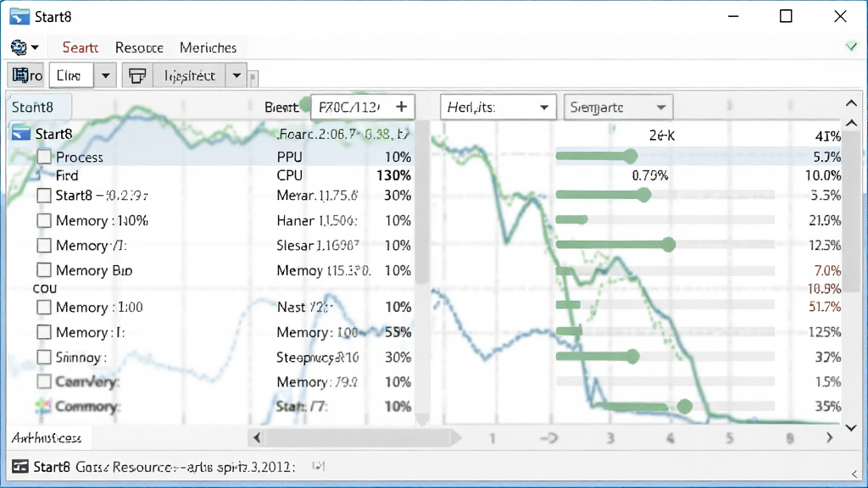The image size is (868, 488).
Task: Click timeline marker 1
Action: (x=492, y=438)
